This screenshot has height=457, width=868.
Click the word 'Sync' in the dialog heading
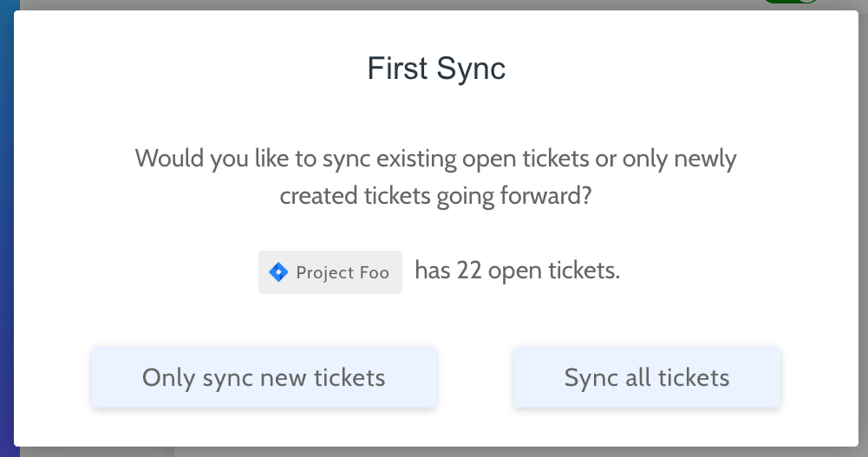click(471, 69)
